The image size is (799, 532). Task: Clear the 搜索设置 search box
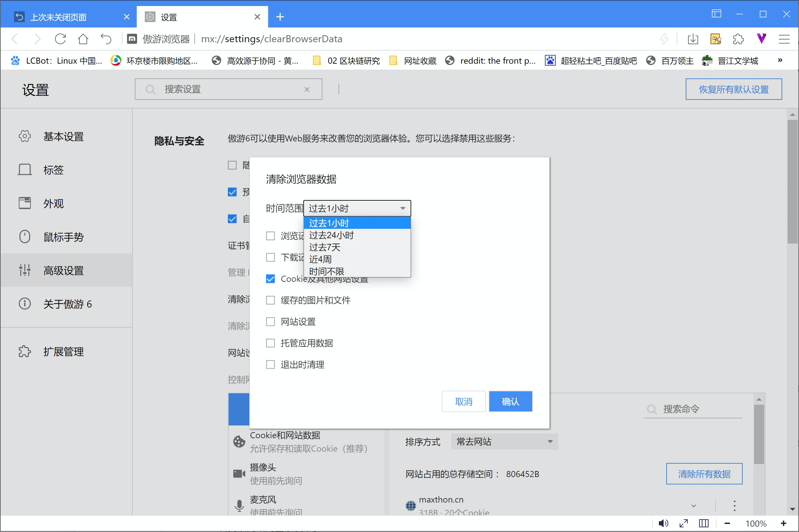point(307,89)
